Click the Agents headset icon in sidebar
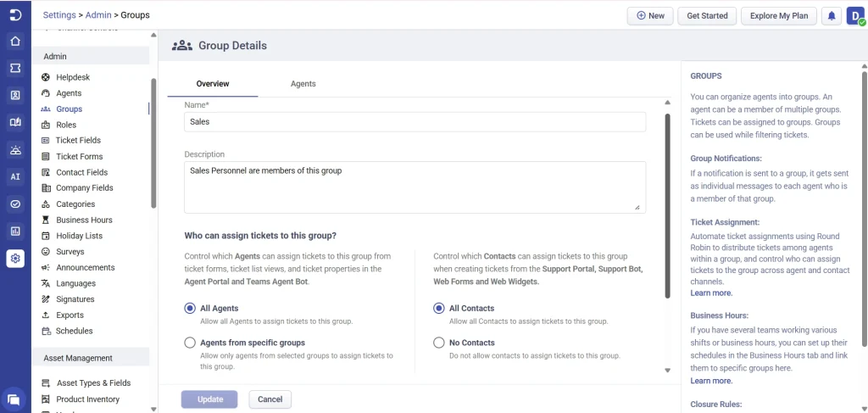The height and width of the screenshot is (413, 868). pyautogui.click(x=46, y=93)
